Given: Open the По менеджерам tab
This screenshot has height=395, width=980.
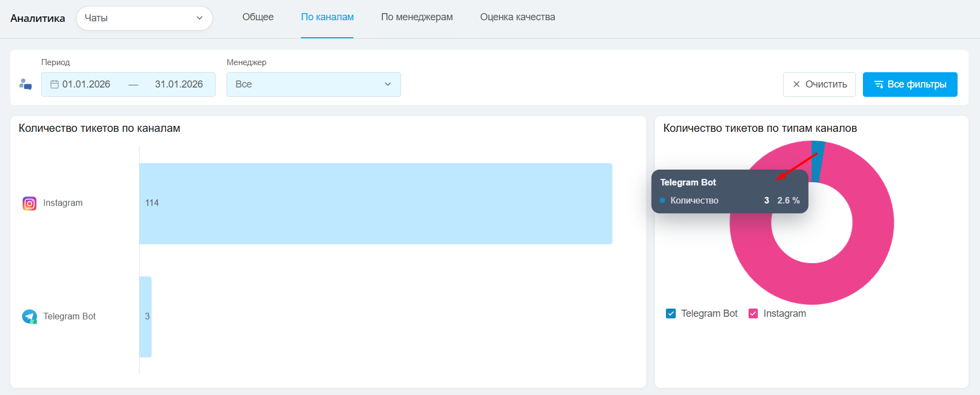Looking at the screenshot, I should (416, 17).
